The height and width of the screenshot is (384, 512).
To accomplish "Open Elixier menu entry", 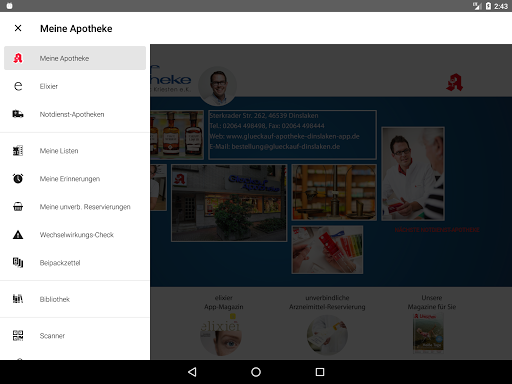I will coord(75,86).
